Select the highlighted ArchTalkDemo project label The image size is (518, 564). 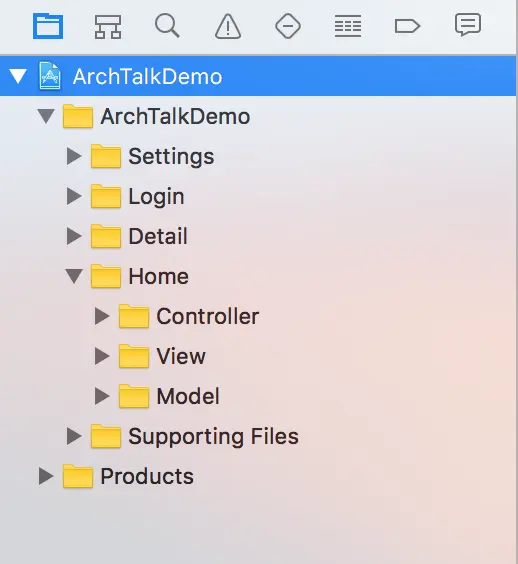tap(147, 77)
